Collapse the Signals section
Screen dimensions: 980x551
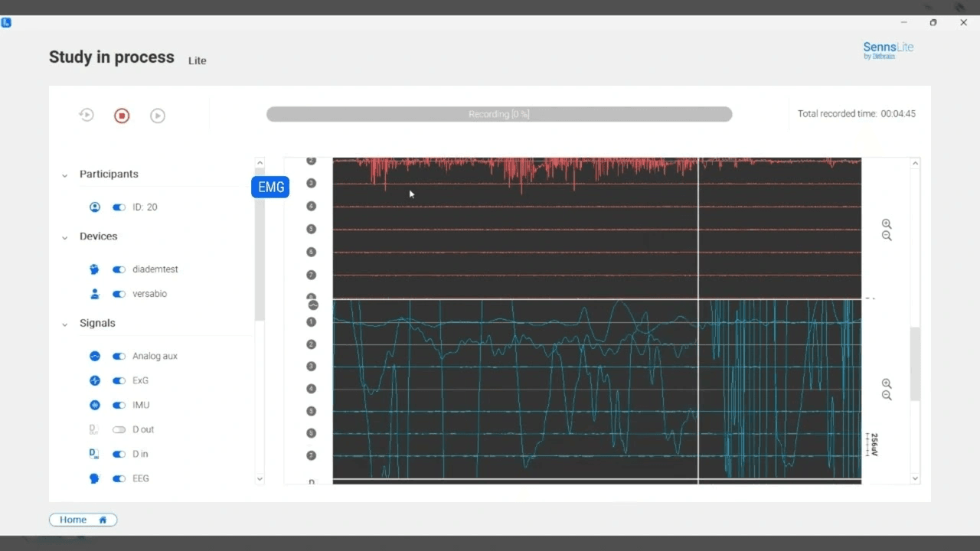point(64,324)
